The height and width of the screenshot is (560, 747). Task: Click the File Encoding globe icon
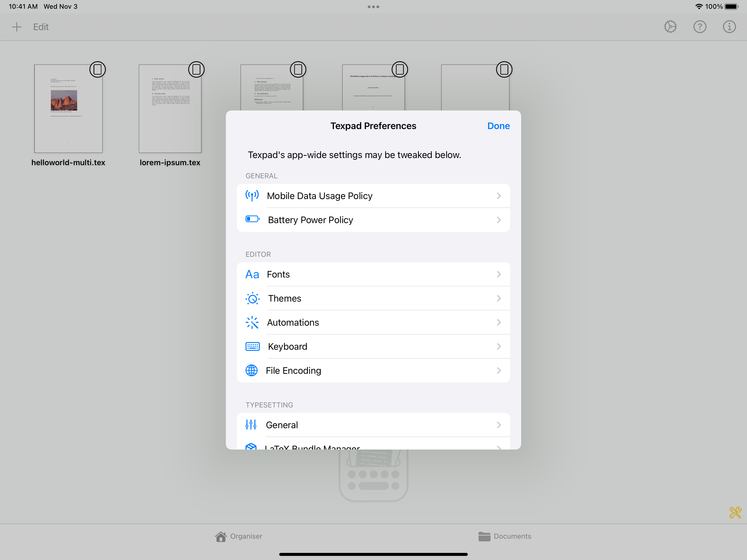[252, 371]
